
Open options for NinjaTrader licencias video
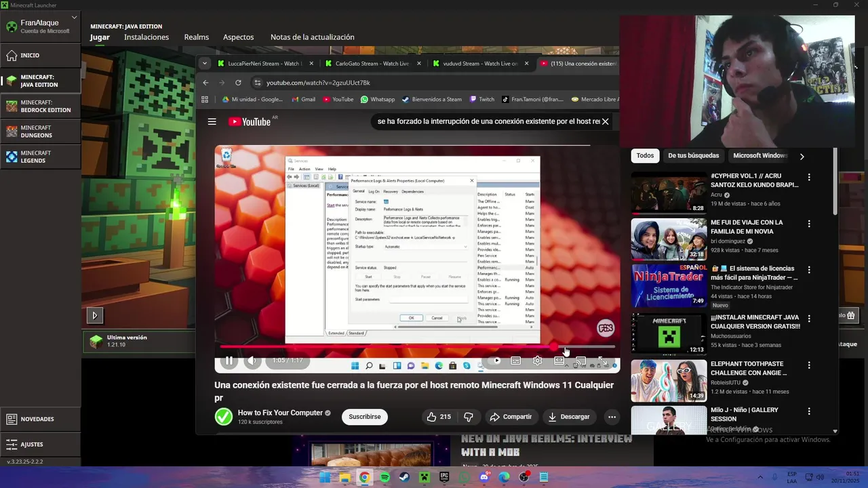point(808,270)
